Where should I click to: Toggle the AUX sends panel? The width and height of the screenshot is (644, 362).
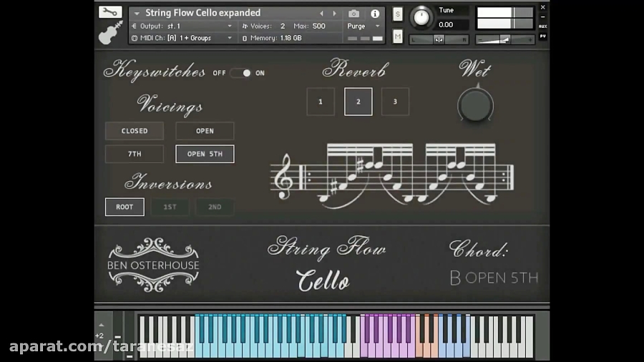[x=542, y=26]
